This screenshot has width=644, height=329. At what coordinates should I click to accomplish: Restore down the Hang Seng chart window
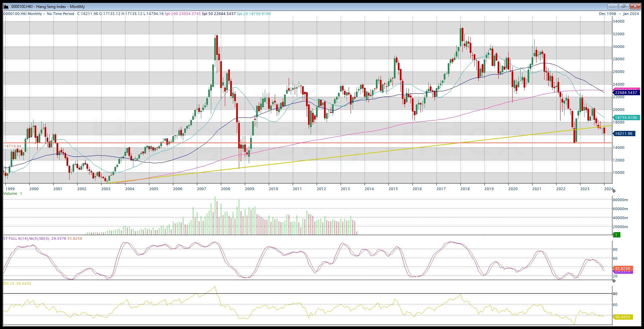coord(624,6)
